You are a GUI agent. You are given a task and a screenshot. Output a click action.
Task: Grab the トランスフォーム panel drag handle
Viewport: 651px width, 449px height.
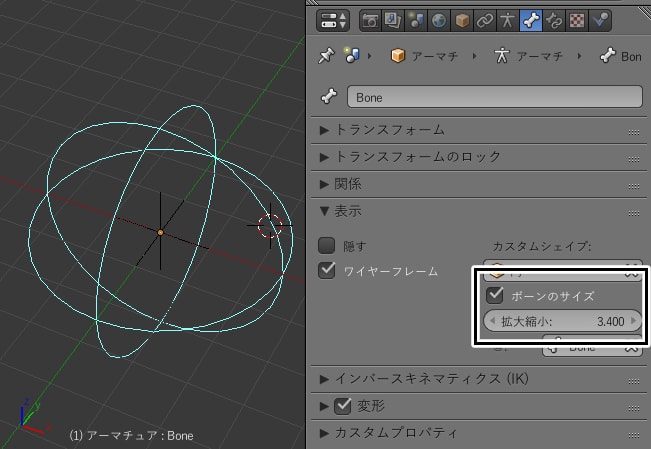pos(634,132)
